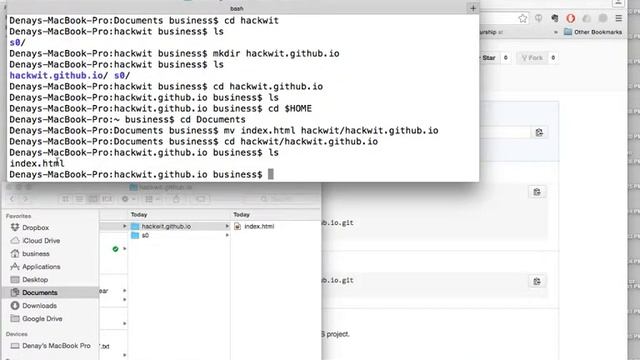Open the Evernote elephant extension in browser

click(554, 18)
